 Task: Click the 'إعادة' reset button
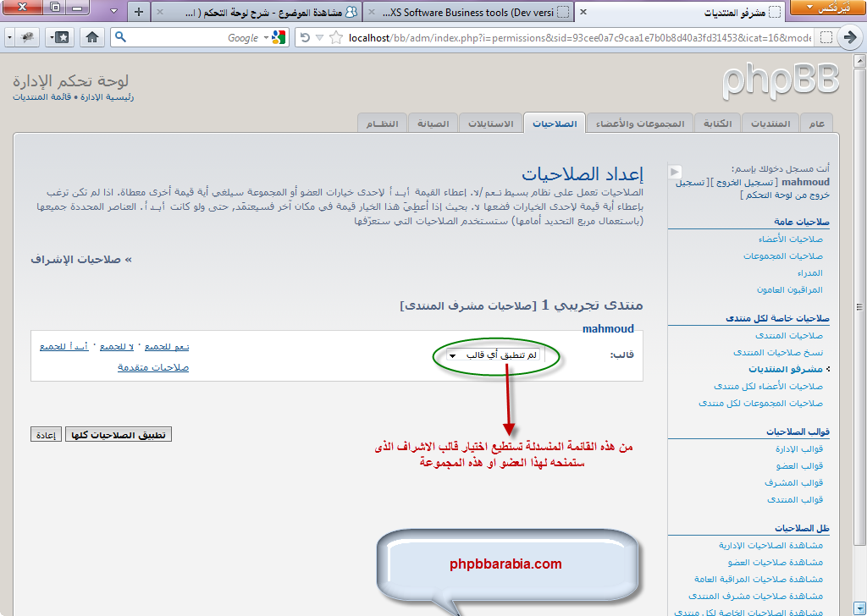(46, 435)
